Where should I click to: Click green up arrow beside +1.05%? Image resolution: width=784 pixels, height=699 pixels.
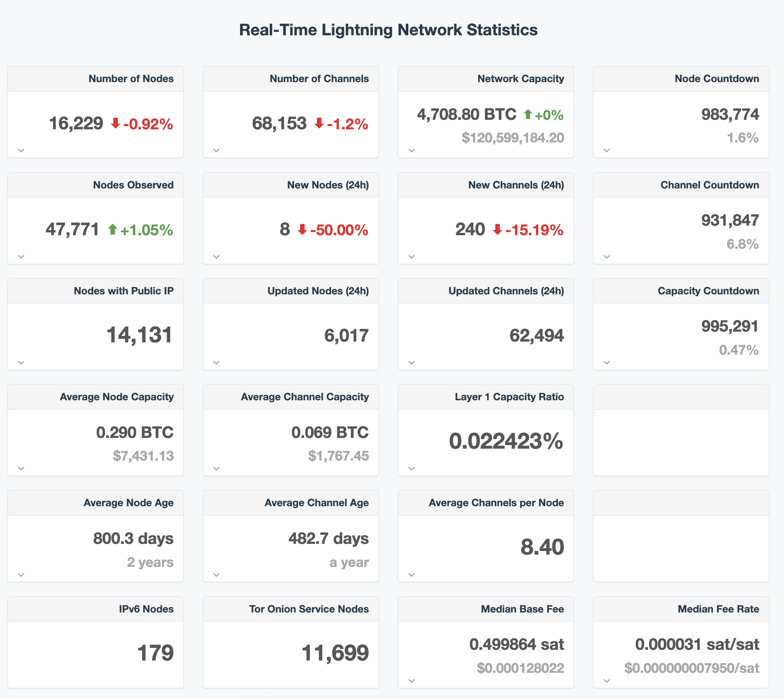(113, 229)
